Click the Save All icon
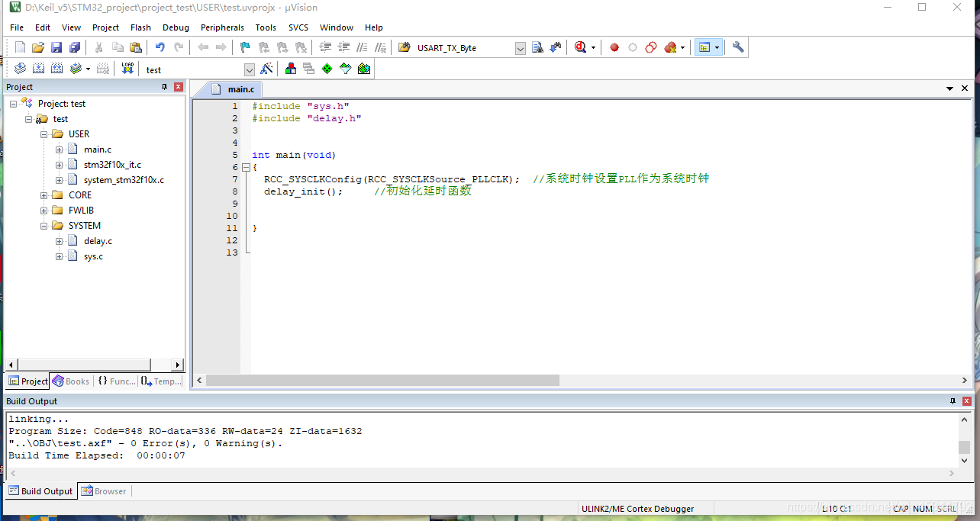This screenshot has height=521, width=980. point(75,47)
